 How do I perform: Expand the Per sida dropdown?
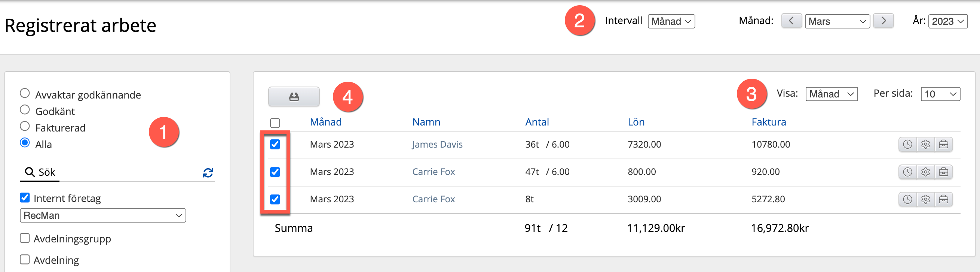(x=940, y=94)
